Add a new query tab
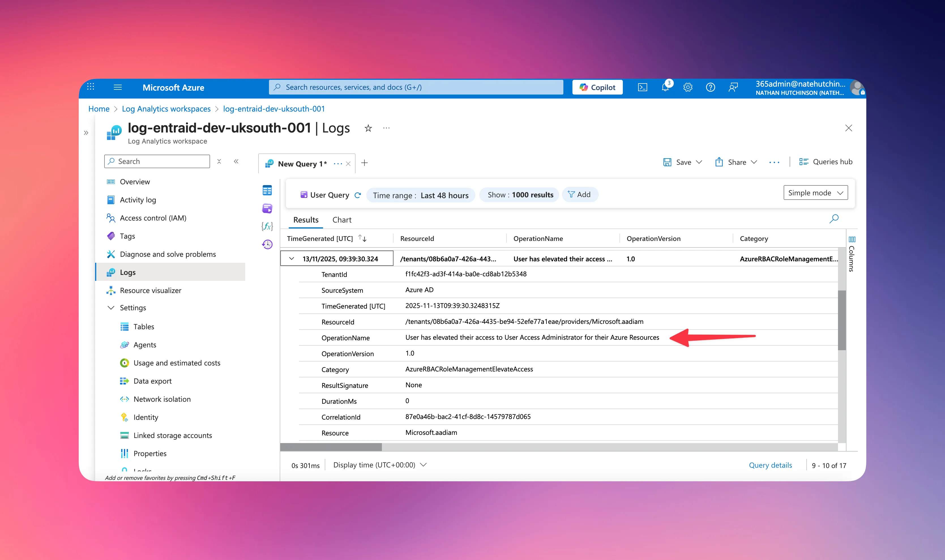Image resolution: width=945 pixels, height=560 pixels. [x=364, y=163]
